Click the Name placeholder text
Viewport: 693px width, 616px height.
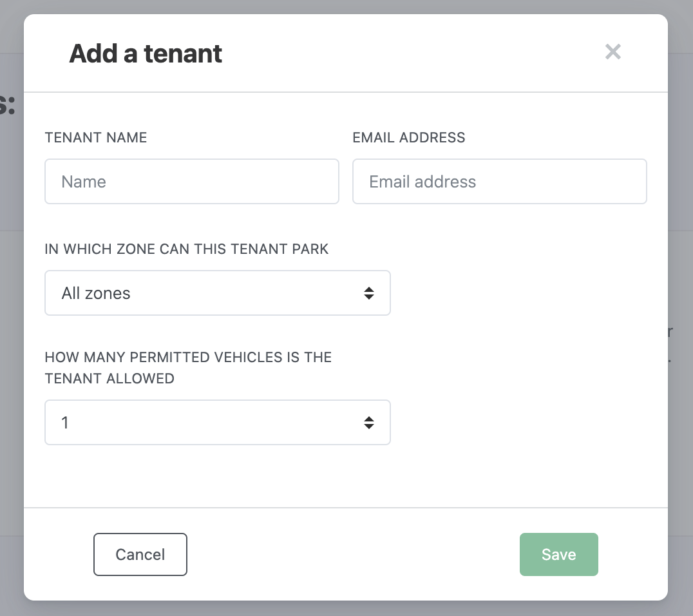[x=84, y=182]
